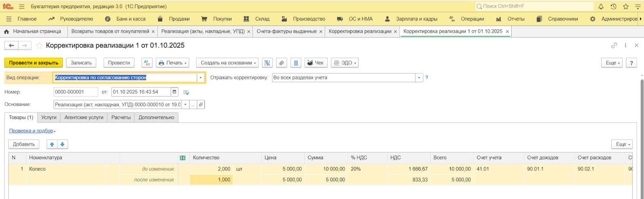Image resolution: width=644 pixels, height=199 pixels.
Task: Move row down with blue arrow
Action: coord(62,144)
